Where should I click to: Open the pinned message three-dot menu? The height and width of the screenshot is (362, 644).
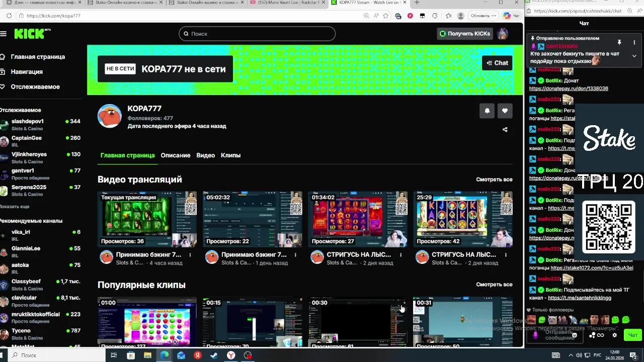tap(634, 42)
